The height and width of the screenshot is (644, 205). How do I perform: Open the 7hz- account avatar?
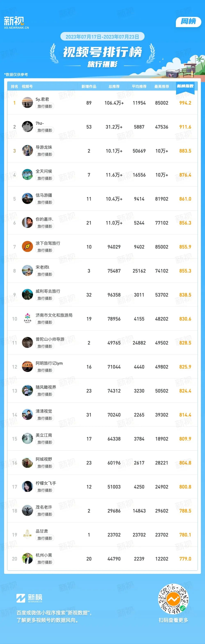click(x=27, y=127)
